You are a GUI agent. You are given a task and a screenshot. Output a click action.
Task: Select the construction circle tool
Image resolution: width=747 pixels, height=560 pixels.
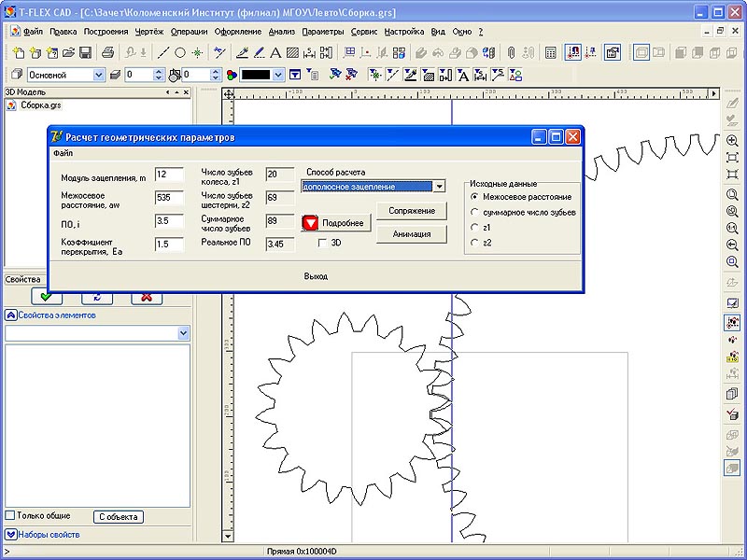[179, 52]
